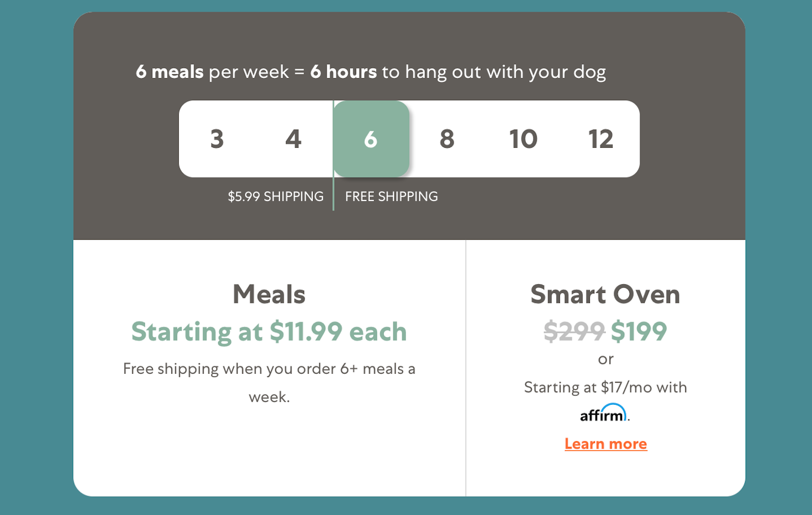Image resolution: width=812 pixels, height=515 pixels.
Task: Click the Smart Oven heading
Action: coord(605,295)
